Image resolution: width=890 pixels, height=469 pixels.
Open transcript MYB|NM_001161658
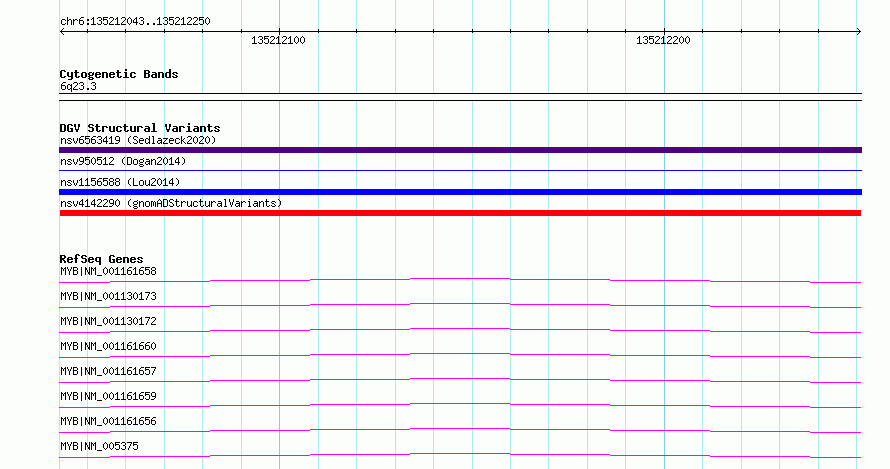coord(108,271)
